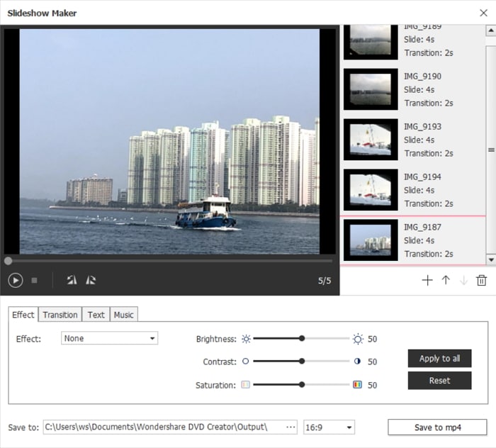
Task: Stop the slideshow preview
Action: coord(34,280)
